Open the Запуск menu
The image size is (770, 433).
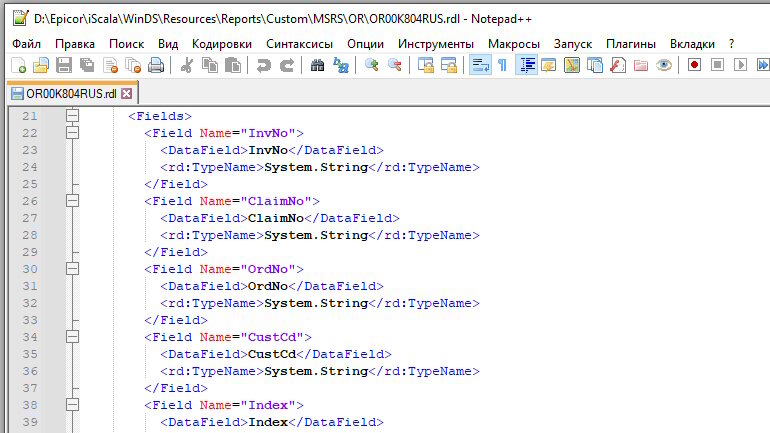pyautogui.click(x=573, y=44)
